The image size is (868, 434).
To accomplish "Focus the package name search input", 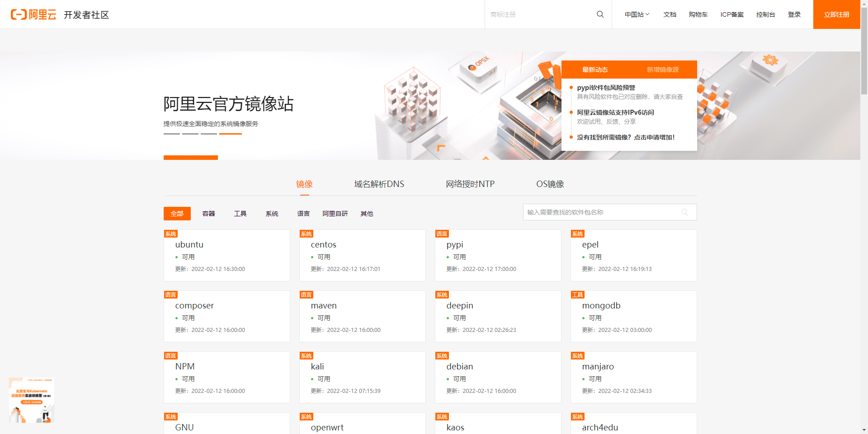I will [610, 212].
